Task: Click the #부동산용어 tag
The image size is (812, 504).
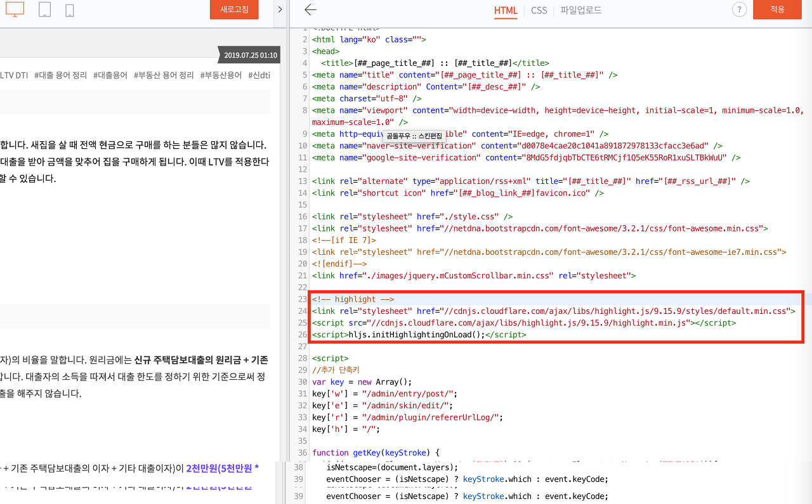Action: click(x=221, y=75)
